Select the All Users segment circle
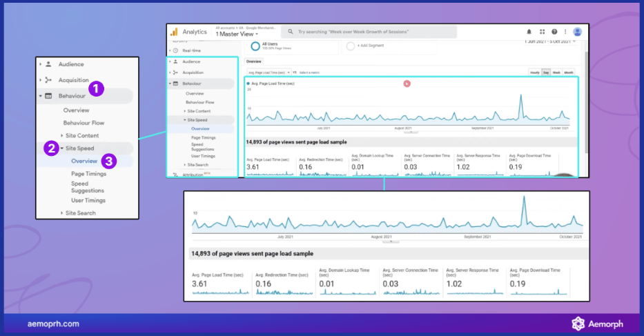The width and height of the screenshot is (644, 336). [x=255, y=46]
